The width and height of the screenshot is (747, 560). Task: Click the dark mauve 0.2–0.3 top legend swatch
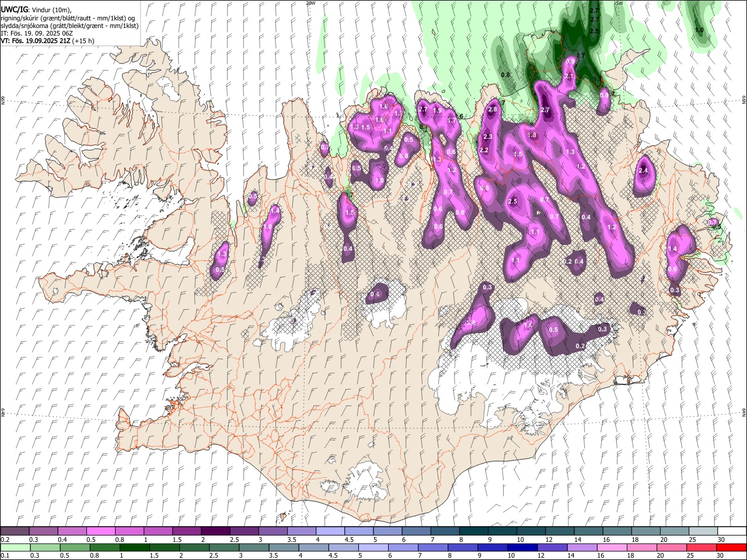pos(15,531)
